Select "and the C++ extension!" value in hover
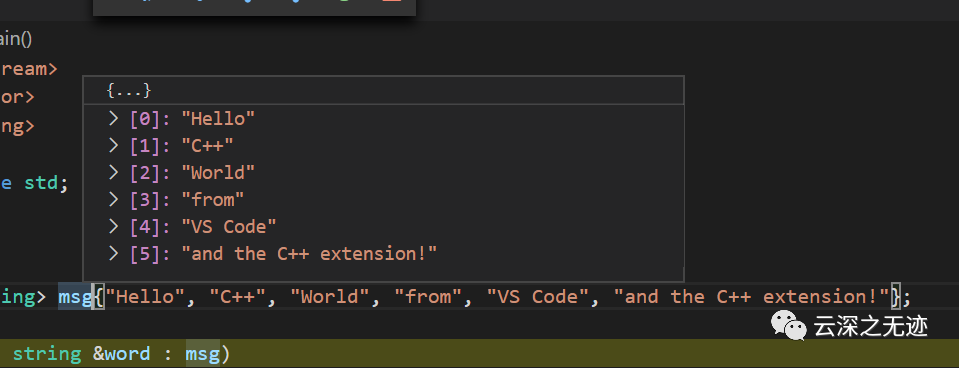This screenshot has width=959, height=368. [x=309, y=254]
